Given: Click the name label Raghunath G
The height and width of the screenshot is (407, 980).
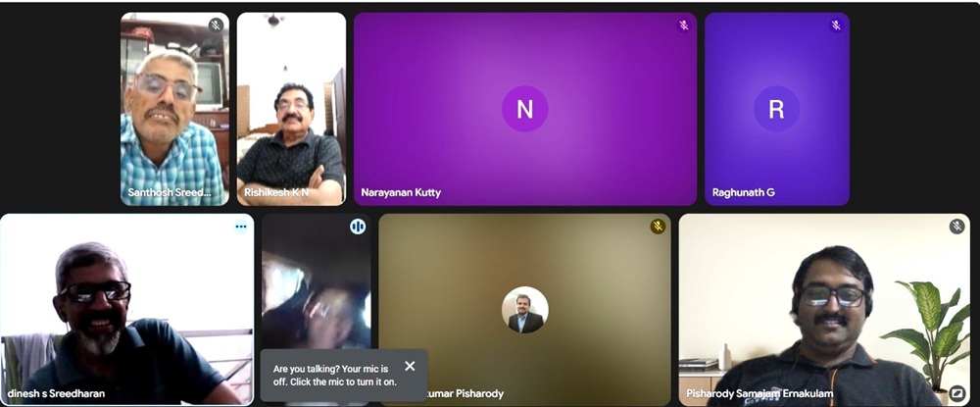Looking at the screenshot, I should (744, 192).
